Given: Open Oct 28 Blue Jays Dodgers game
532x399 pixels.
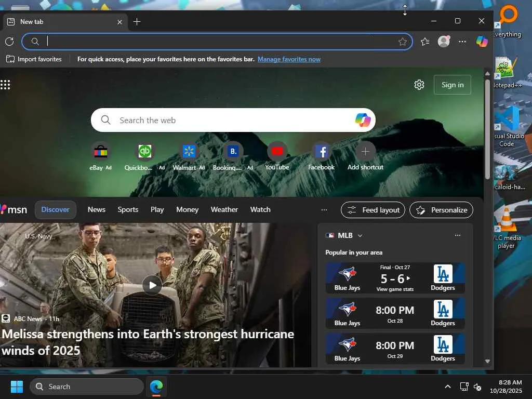Looking at the screenshot, I should [x=395, y=313].
